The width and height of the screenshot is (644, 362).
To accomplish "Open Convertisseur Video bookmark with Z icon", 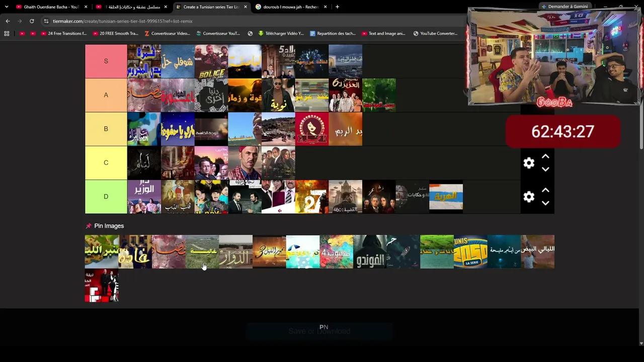I will pyautogui.click(x=167, y=34).
